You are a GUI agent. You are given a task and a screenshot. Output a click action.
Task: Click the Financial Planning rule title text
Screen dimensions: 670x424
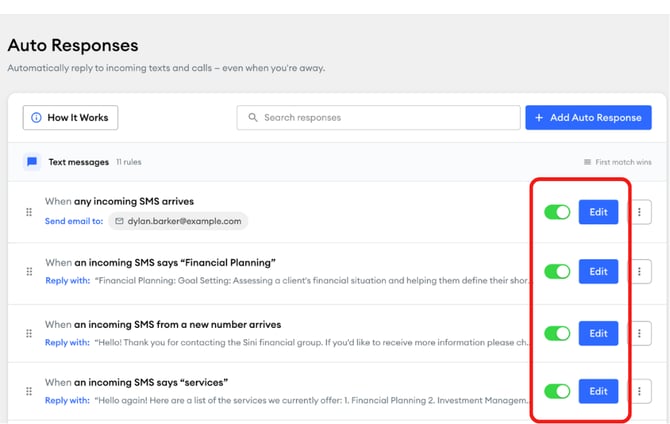coord(160,262)
